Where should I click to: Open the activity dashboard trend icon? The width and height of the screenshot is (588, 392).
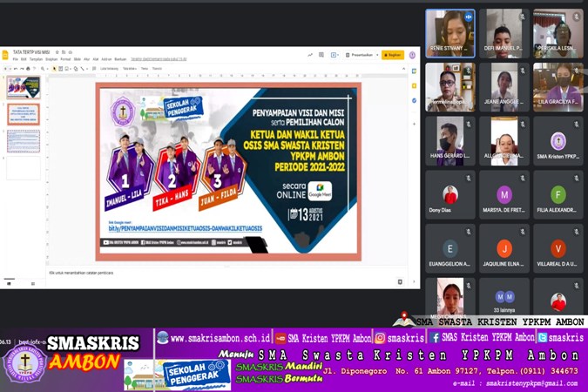point(310,55)
